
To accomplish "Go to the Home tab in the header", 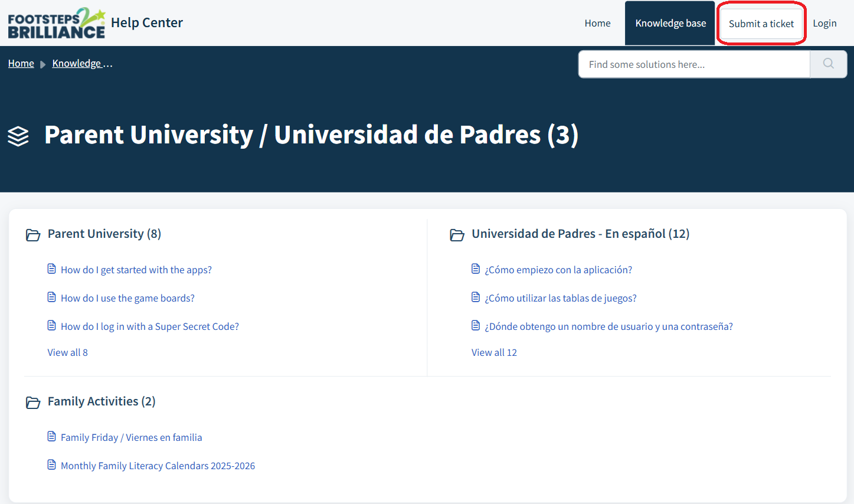I will point(597,23).
